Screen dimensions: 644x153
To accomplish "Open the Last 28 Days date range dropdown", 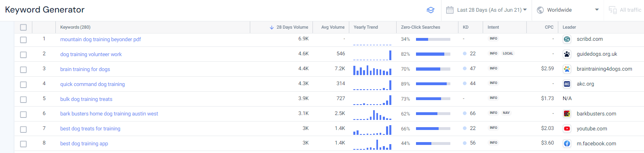I will coord(487,10).
